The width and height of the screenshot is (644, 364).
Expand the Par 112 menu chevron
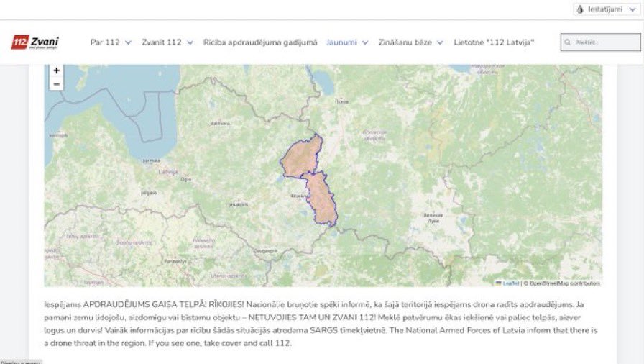tap(128, 42)
